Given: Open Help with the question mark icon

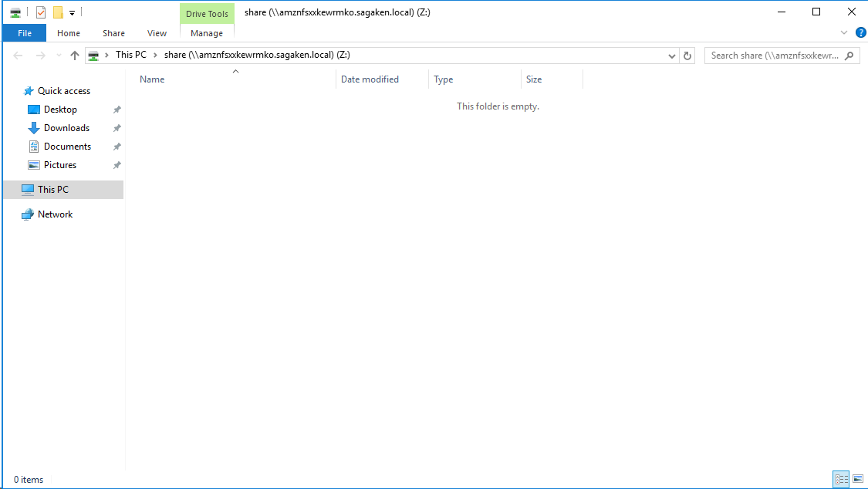Looking at the screenshot, I should point(861,32).
